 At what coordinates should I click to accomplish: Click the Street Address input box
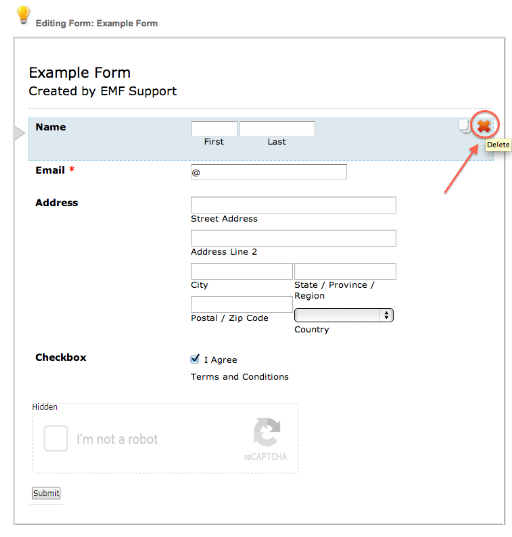coord(294,205)
